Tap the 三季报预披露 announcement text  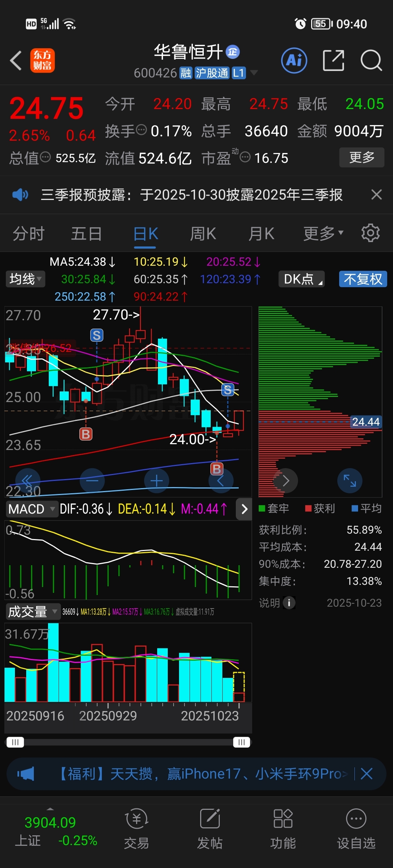click(x=191, y=195)
